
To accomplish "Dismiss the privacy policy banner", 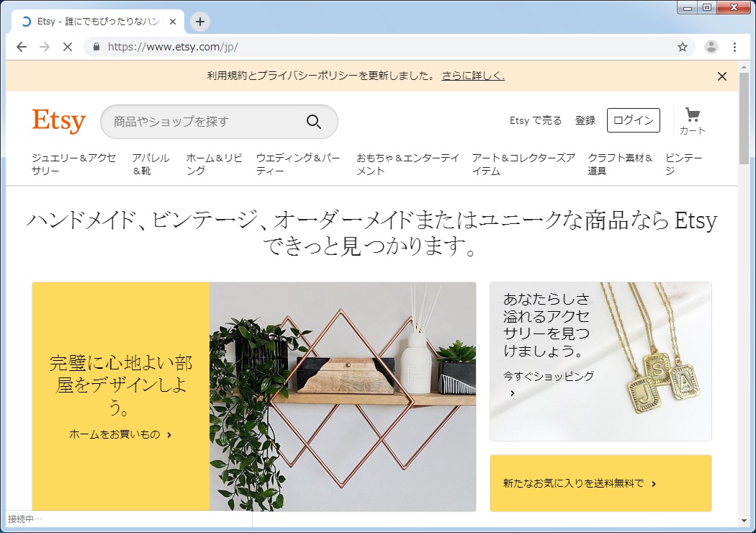I will click(x=721, y=76).
